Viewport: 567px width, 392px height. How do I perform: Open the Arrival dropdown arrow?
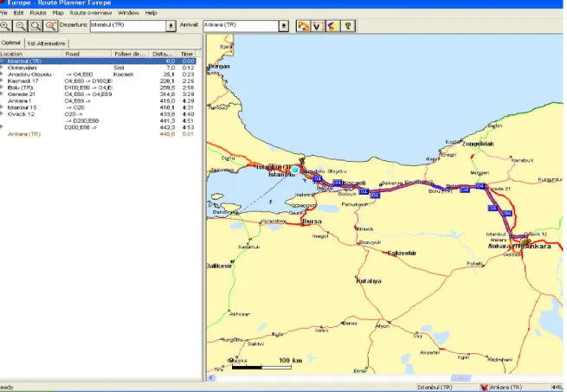284,26
